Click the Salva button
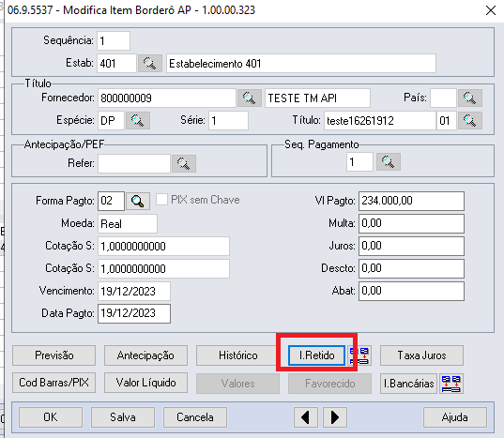Screen dimensions: 504x438 [x=123, y=417]
